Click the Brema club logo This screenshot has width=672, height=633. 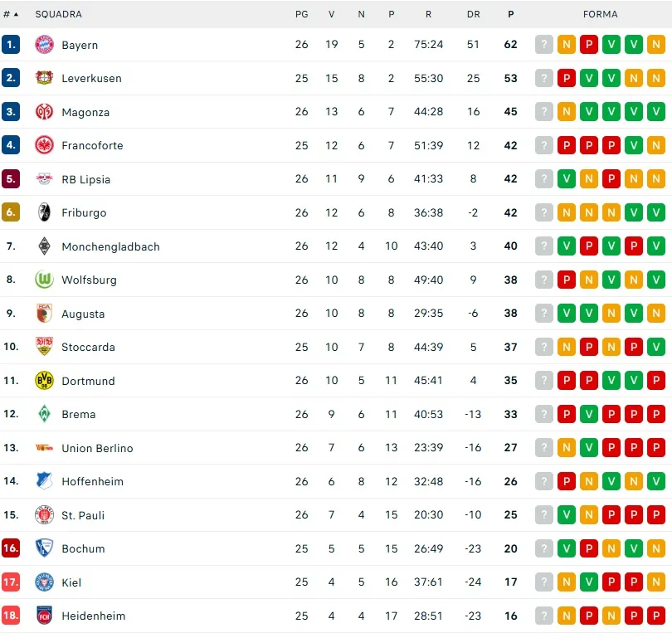click(44, 414)
